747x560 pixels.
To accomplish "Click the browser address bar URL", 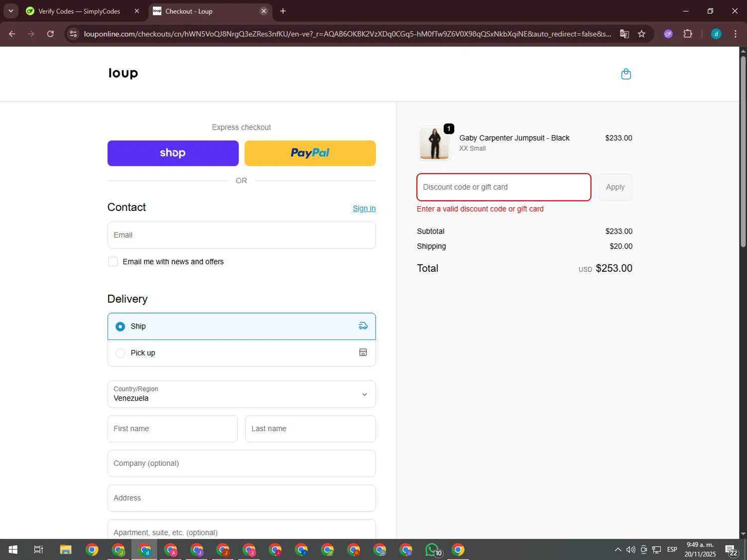I will (x=347, y=34).
